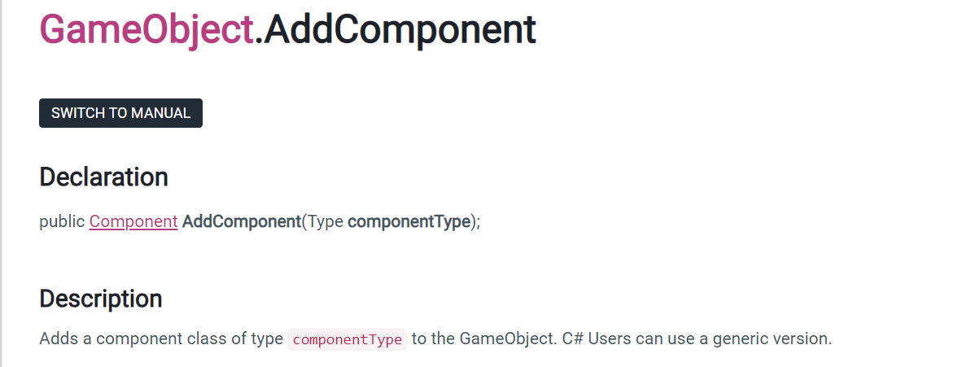The width and height of the screenshot is (980, 367).
Task: Click the Description section heading
Action: point(101,299)
